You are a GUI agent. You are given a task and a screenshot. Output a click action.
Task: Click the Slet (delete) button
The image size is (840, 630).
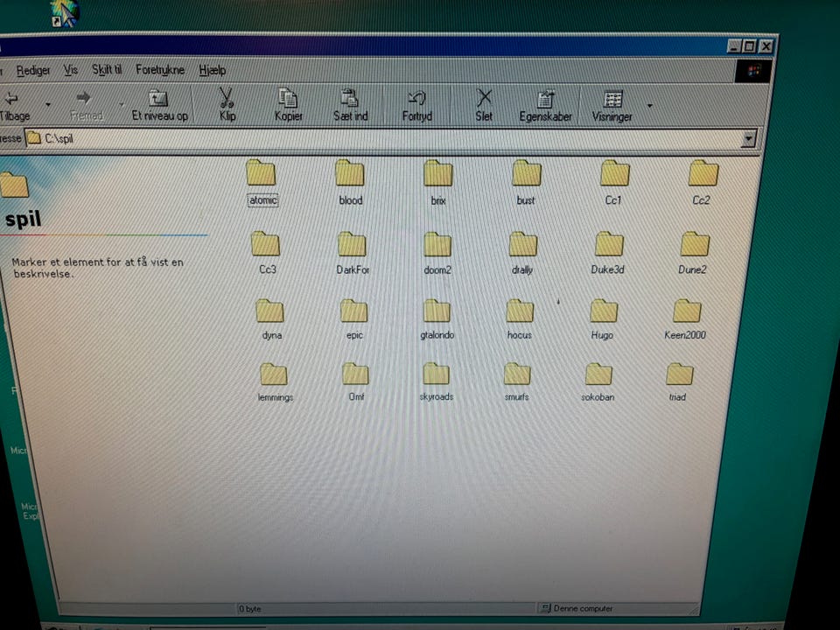click(484, 106)
